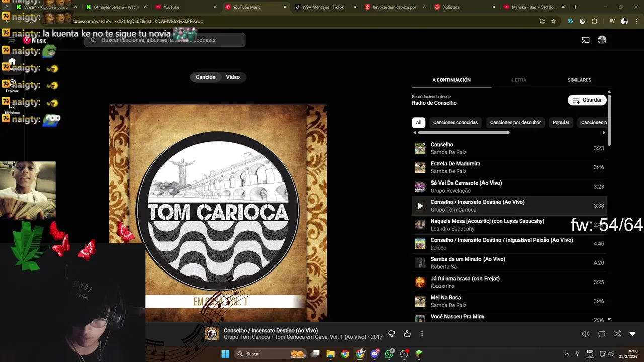Viewport: 644px width, 362px height.
Task: Switch player view to Canción
Action: [205, 77]
